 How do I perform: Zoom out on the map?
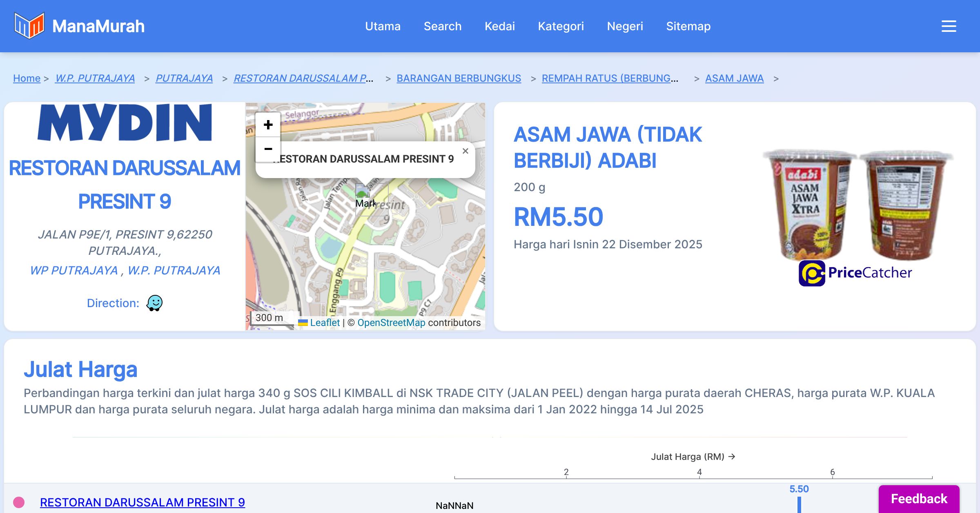tap(268, 149)
